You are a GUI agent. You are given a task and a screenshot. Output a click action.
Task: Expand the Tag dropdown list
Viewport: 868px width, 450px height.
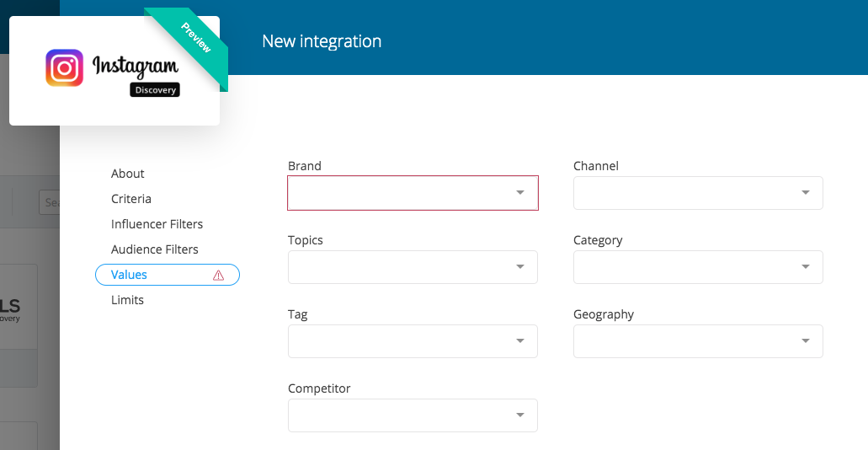(x=413, y=341)
